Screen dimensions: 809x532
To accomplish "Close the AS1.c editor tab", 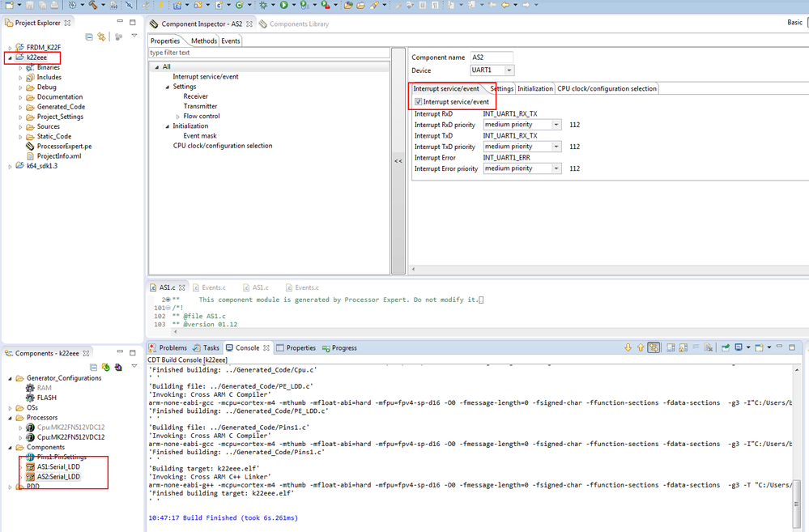I will coord(181,287).
